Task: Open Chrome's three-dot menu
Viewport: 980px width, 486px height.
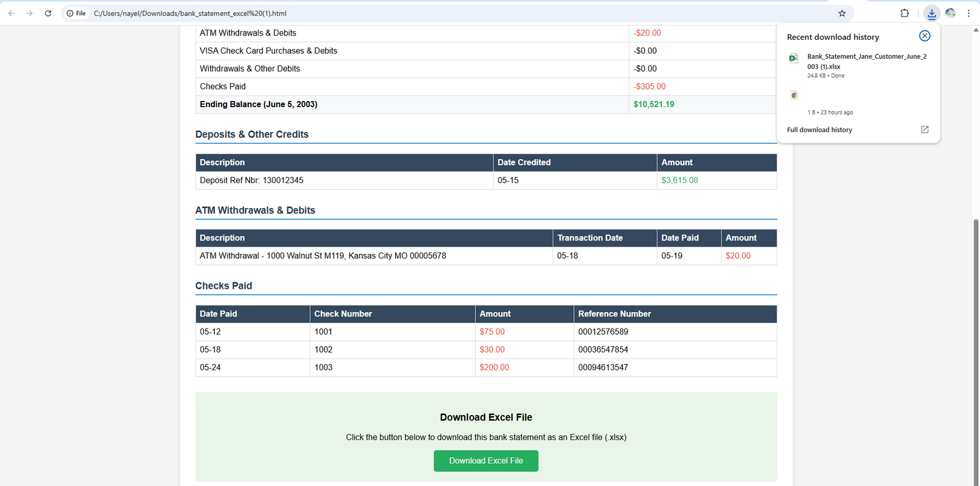Action: coord(968,13)
